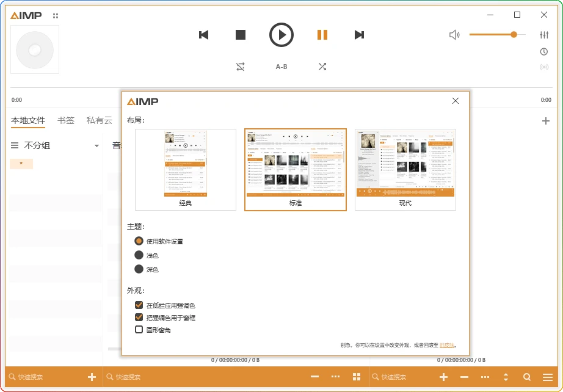Enable the 圆形窗角 checkbox

(x=139, y=329)
